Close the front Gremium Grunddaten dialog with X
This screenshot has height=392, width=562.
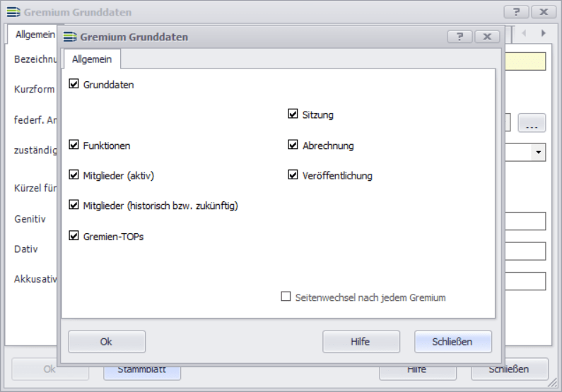pyautogui.click(x=487, y=37)
